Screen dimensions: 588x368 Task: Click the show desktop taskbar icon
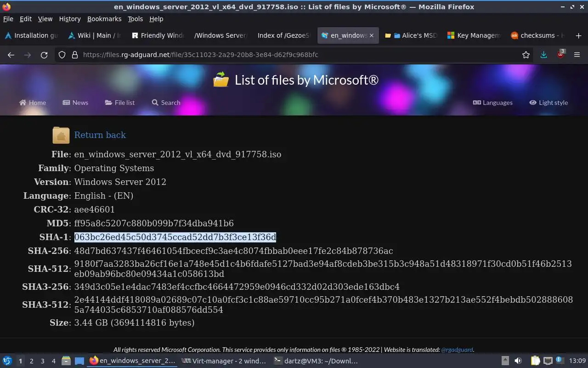pos(79,361)
